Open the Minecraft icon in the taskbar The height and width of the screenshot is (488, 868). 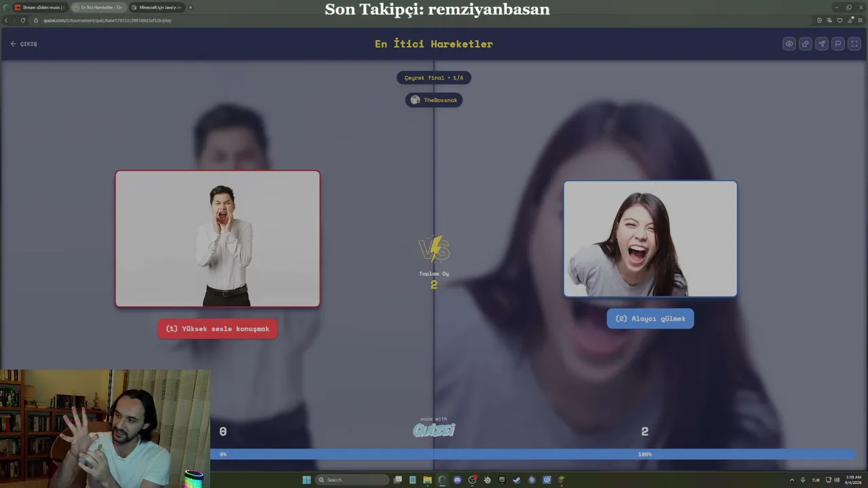(561, 480)
